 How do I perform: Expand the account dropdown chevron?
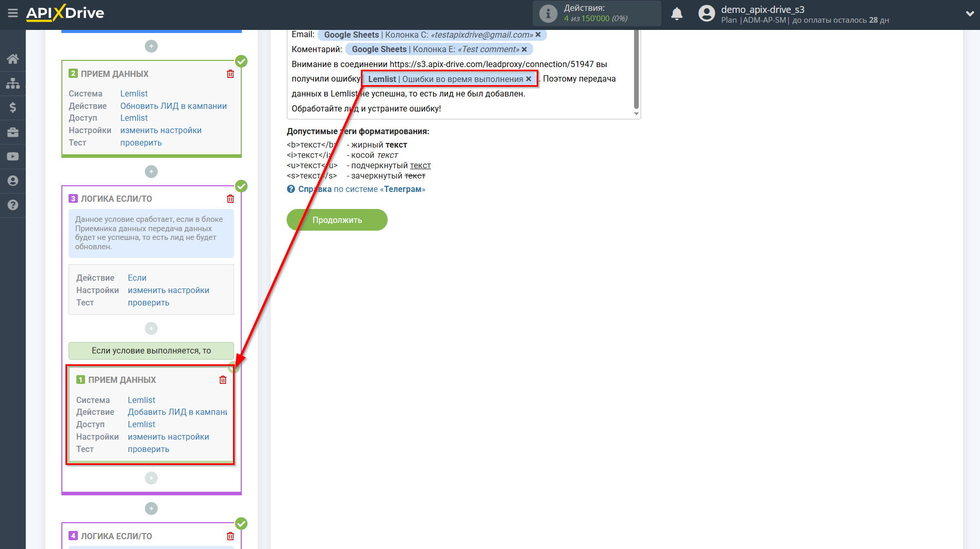[970, 14]
